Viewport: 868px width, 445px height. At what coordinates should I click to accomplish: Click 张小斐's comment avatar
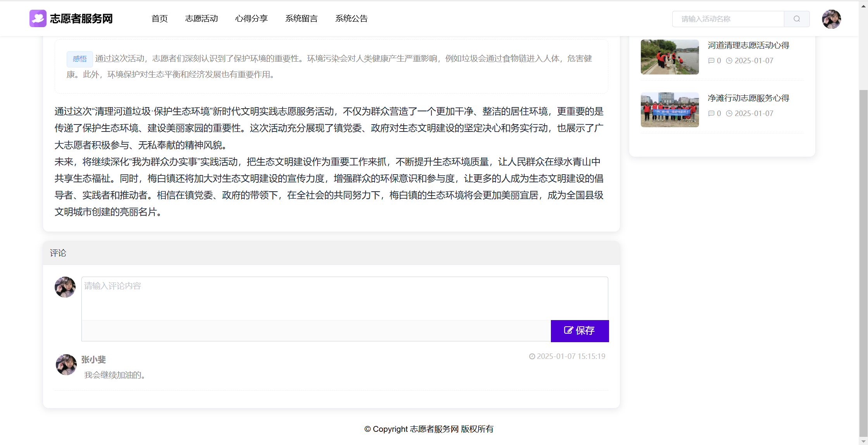coord(66,364)
